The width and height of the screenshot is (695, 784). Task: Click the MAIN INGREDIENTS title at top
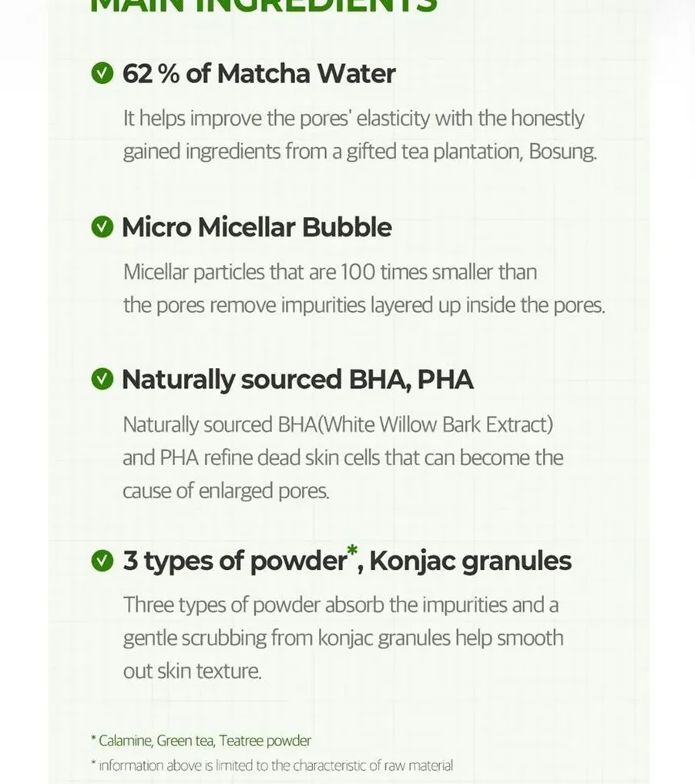pyautogui.click(x=264, y=6)
